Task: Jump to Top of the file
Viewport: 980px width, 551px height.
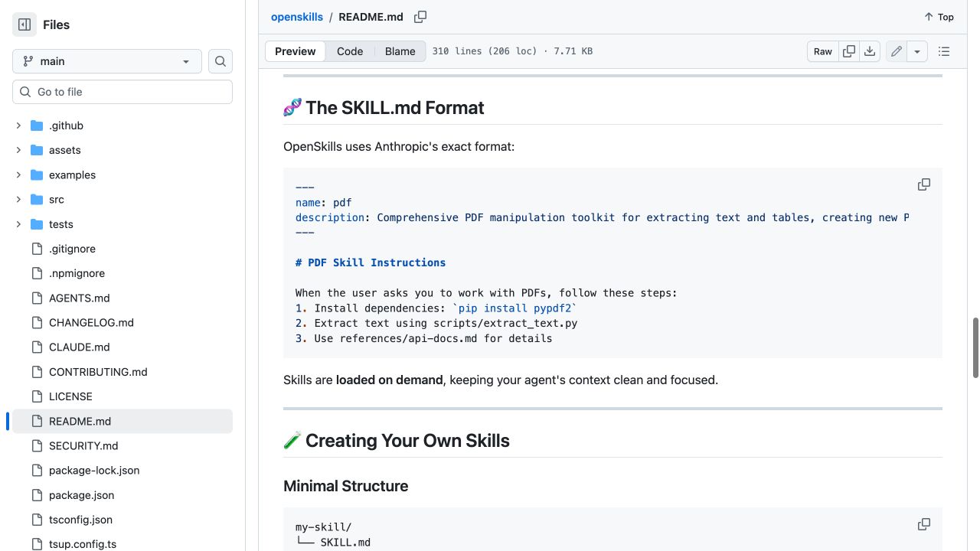Action: coord(939,17)
